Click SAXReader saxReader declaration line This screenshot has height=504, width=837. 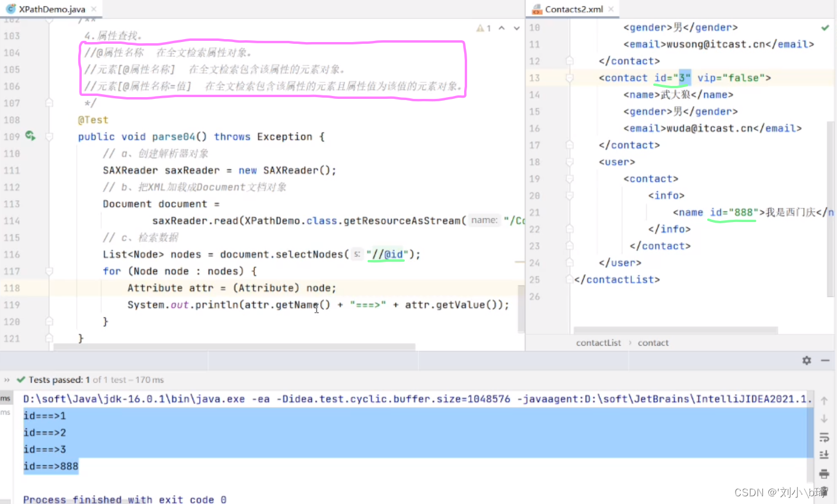click(x=219, y=171)
